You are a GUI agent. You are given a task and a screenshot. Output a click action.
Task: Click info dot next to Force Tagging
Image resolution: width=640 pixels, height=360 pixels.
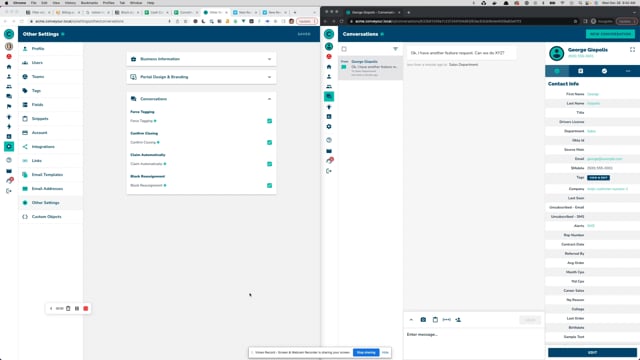pyautogui.click(x=155, y=121)
